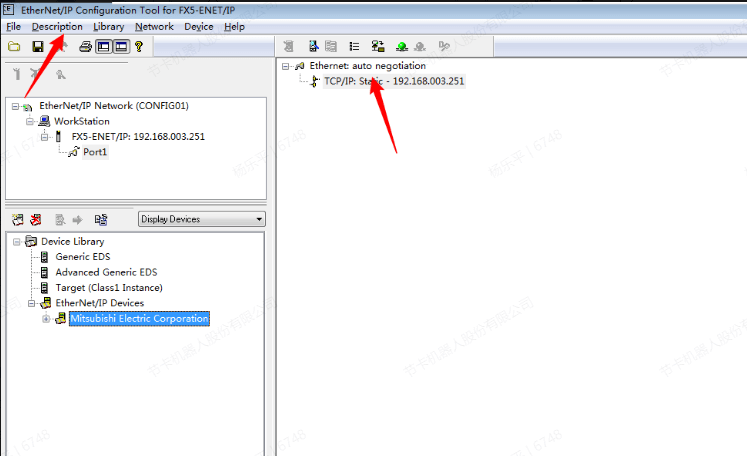Click the Open folder toolbar icon
Viewport: 747px width, 456px height.
14,46
